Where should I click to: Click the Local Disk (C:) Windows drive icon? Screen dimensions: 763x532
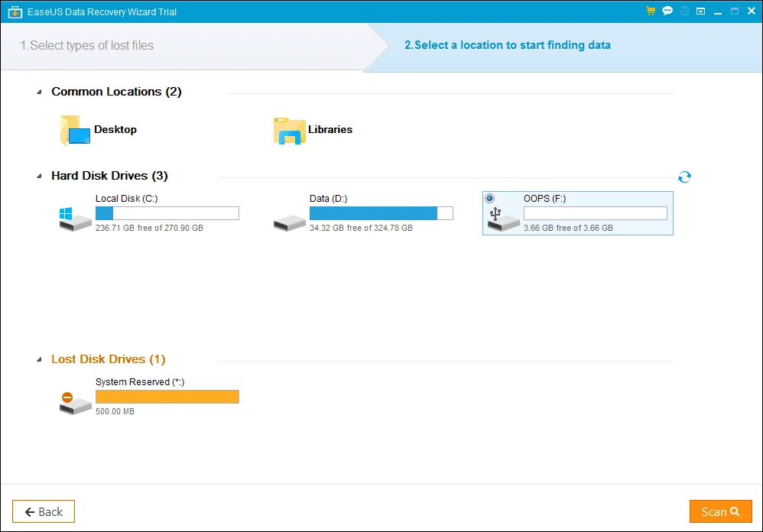click(x=75, y=219)
